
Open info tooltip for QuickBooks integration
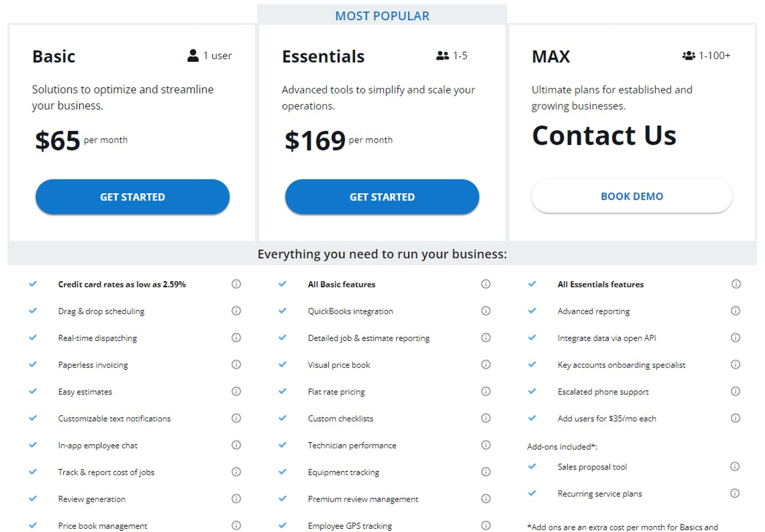click(486, 311)
